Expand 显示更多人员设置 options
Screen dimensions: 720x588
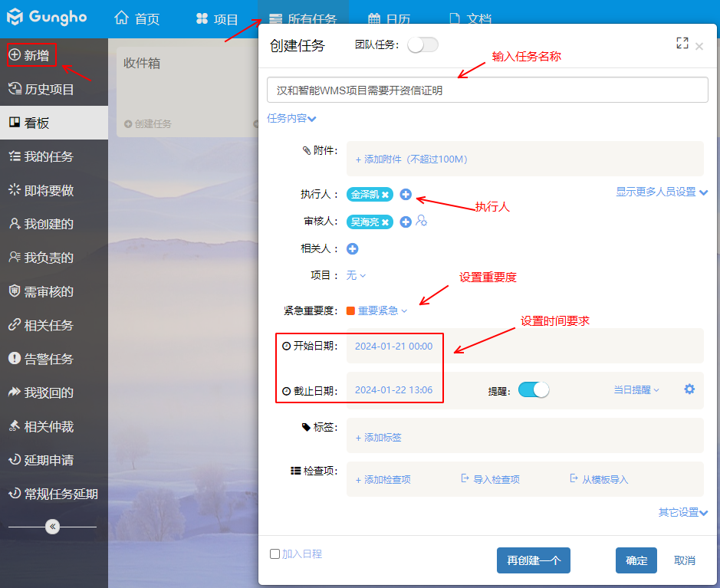coord(661,192)
